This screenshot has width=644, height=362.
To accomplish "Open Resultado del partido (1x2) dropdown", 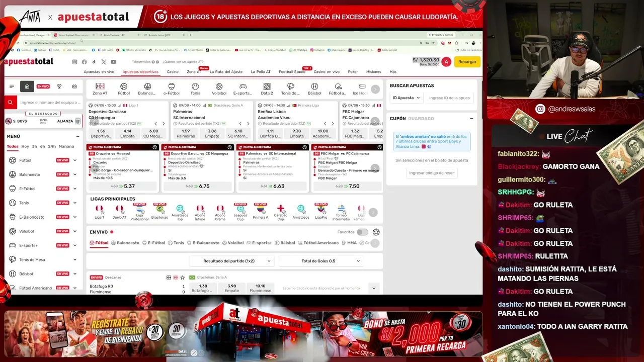I will pos(231,261).
